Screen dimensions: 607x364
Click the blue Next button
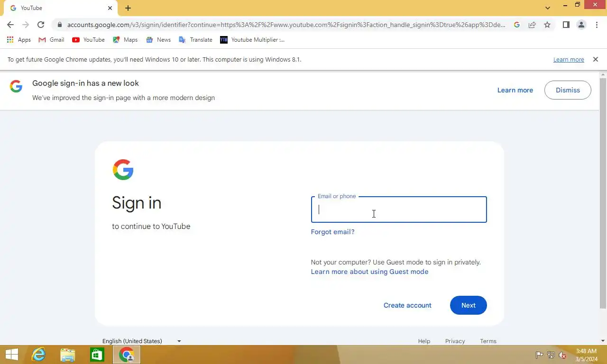(x=469, y=305)
